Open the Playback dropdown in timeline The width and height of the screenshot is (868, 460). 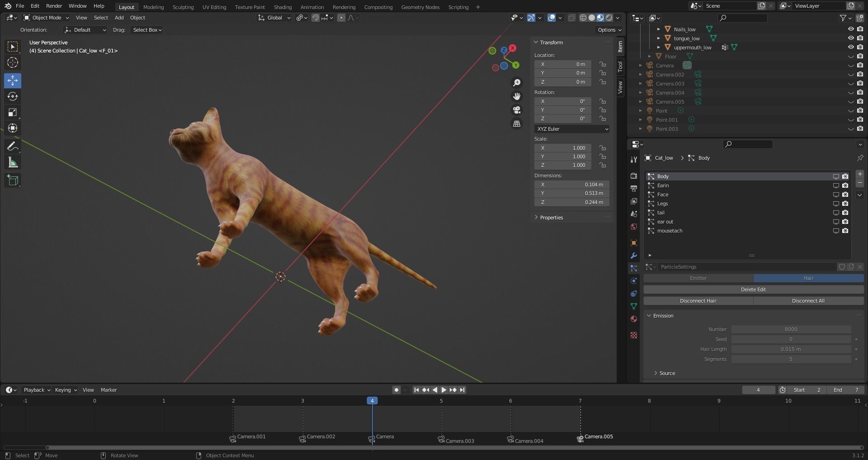coord(37,390)
